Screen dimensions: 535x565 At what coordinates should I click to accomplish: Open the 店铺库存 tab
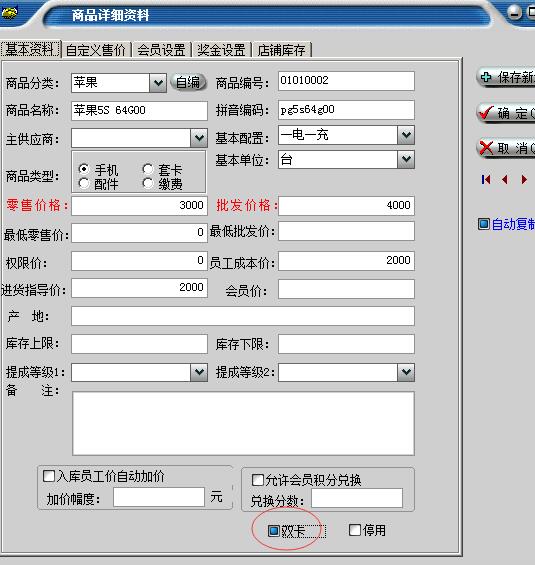281,50
